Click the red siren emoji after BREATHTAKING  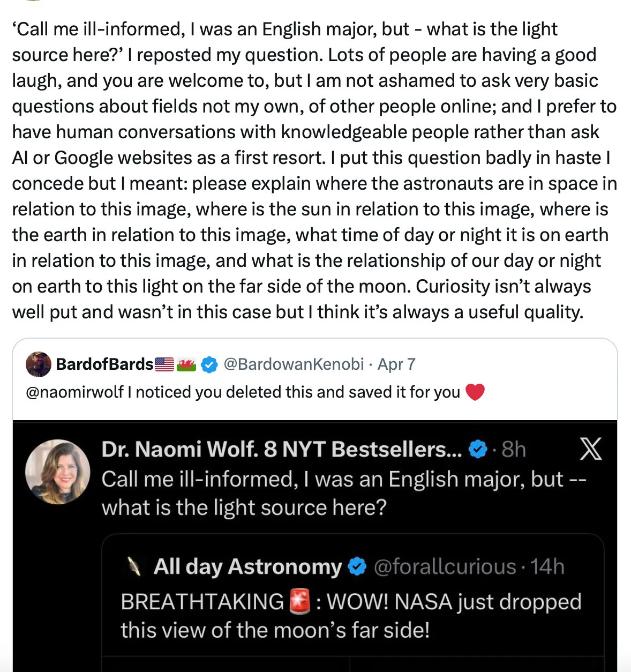point(300,602)
